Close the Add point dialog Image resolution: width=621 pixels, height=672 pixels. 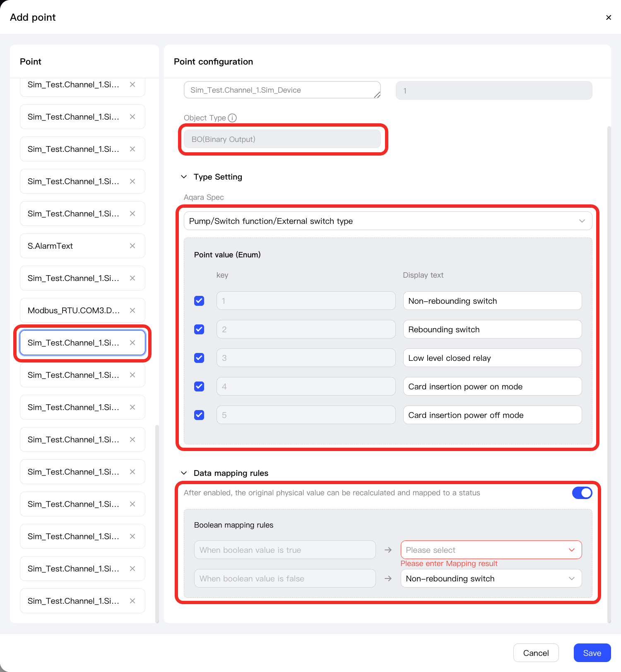(x=608, y=17)
